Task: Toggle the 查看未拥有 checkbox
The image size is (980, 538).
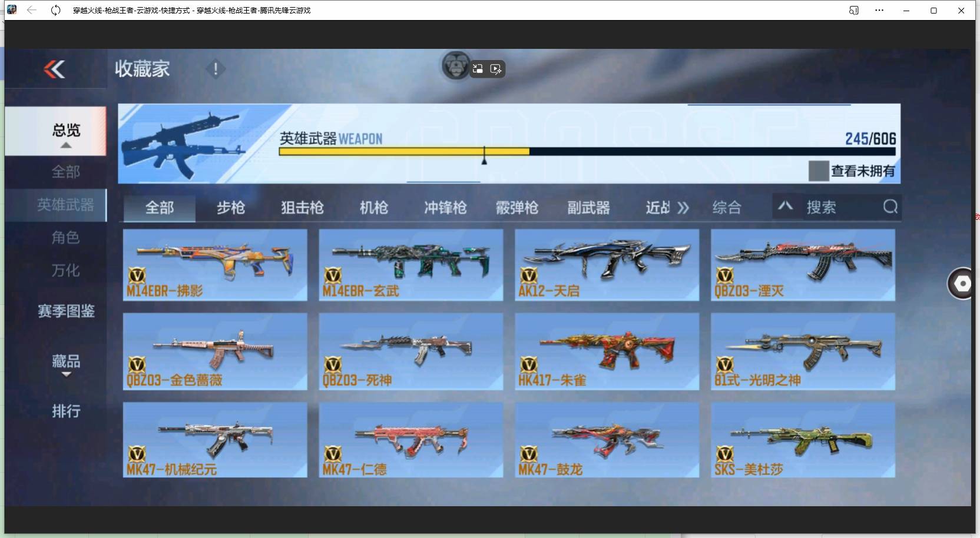Action: click(x=819, y=171)
